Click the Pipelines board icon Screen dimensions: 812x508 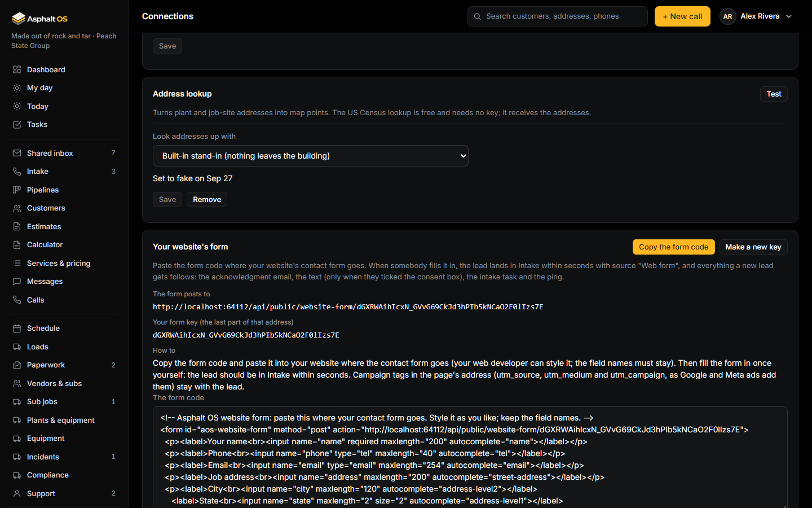click(17, 190)
